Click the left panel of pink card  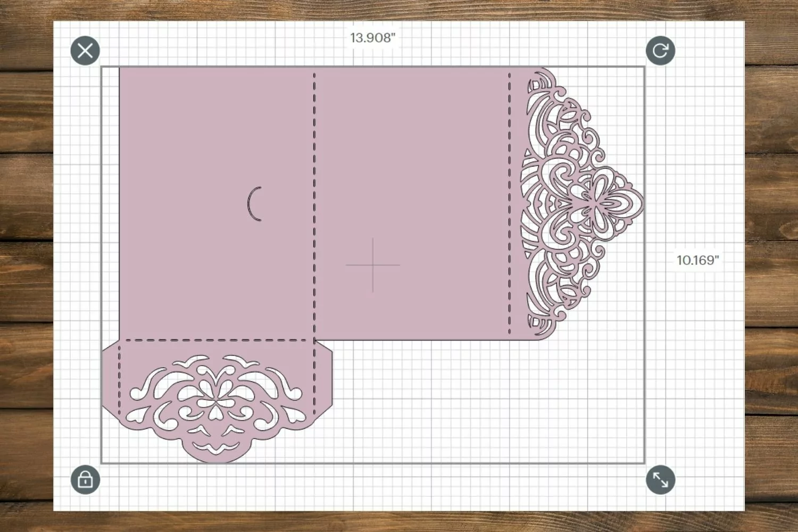pos(217,202)
